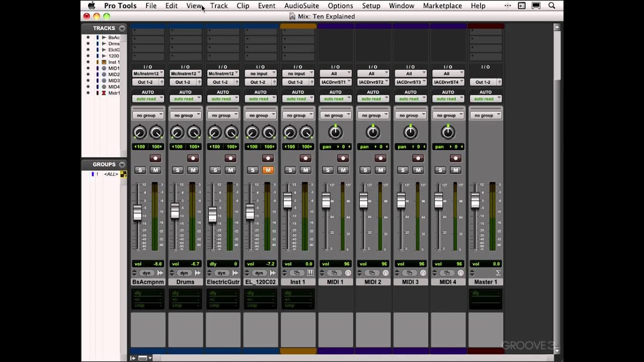Open the AudioSuite menu

tap(301, 6)
